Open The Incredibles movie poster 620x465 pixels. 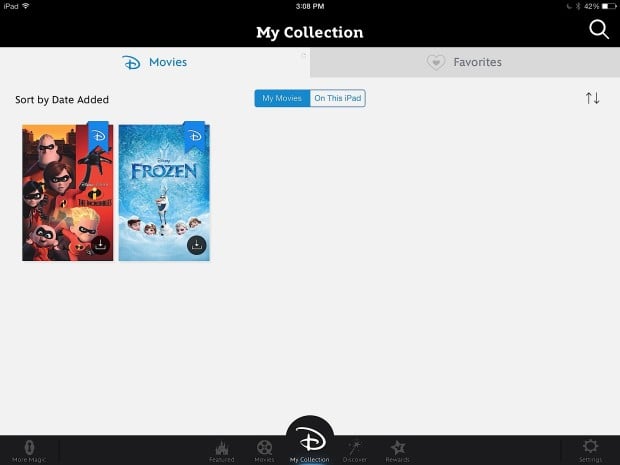(x=68, y=193)
